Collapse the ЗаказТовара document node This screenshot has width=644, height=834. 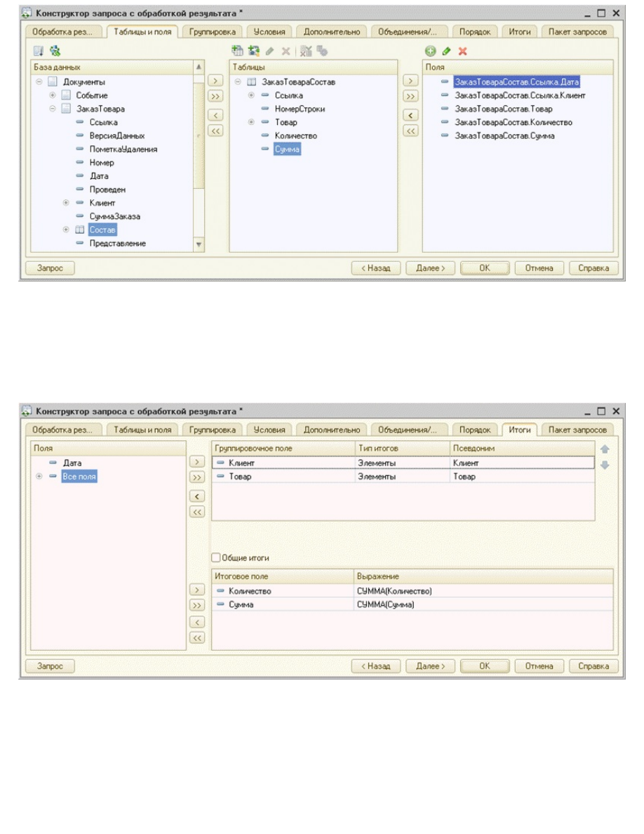pyautogui.click(x=53, y=109)
